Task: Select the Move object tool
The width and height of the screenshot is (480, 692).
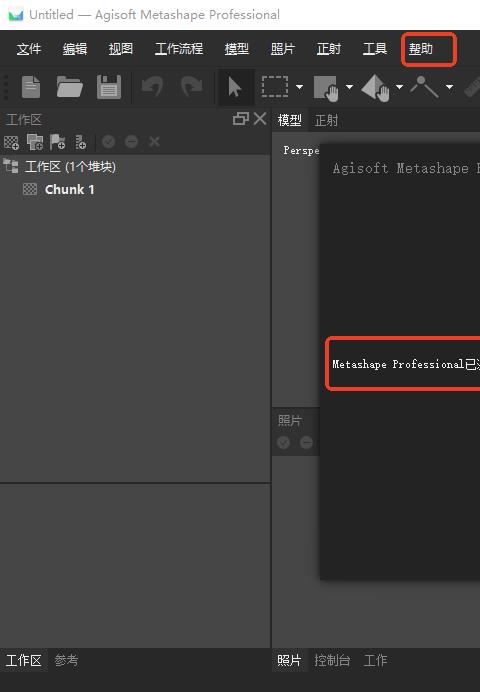Action: (x=376, y=88)
